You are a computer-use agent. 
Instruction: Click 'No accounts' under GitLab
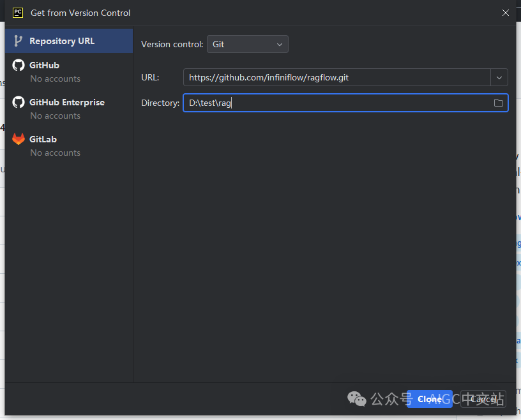click(x=55, y=153)
